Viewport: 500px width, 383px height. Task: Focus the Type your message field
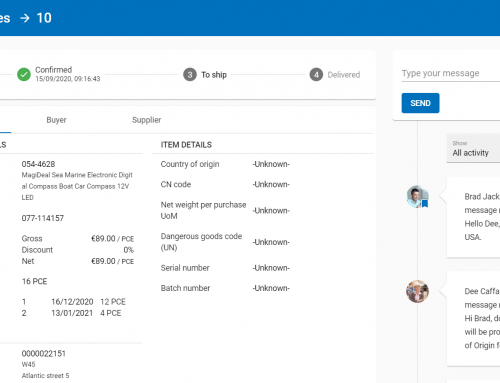point(451,73)
